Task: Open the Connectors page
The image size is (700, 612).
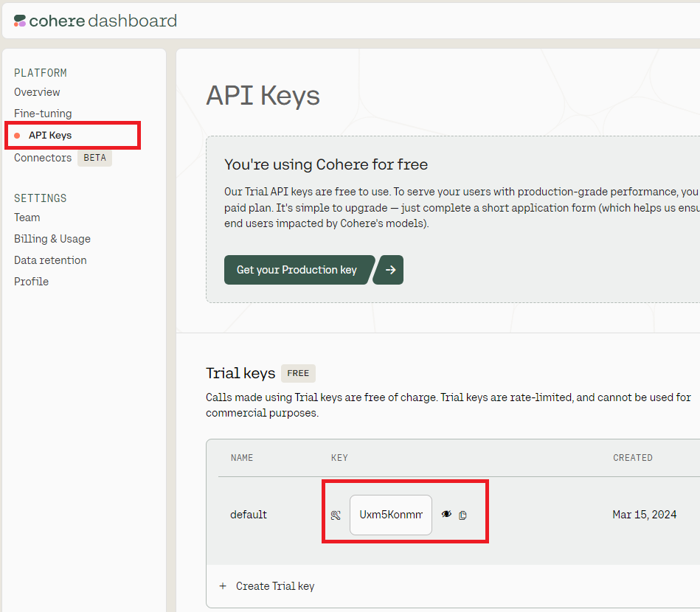Action: point(43,158)
